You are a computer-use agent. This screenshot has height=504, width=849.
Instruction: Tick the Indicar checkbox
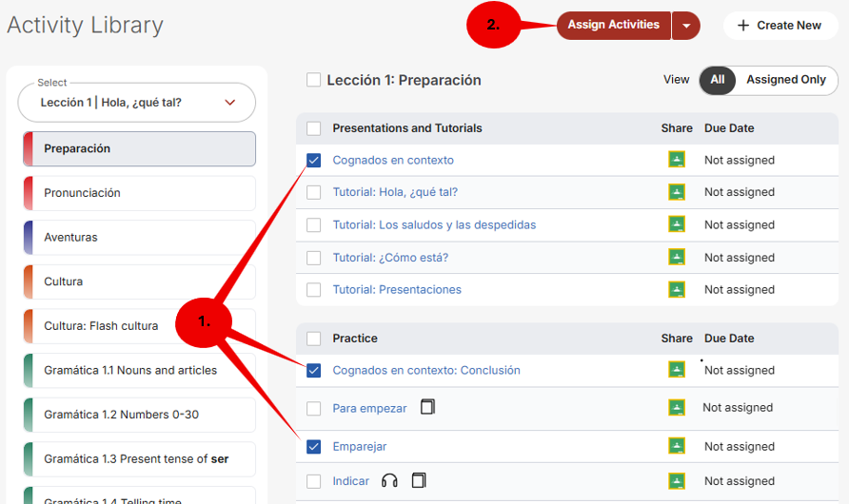313,481
